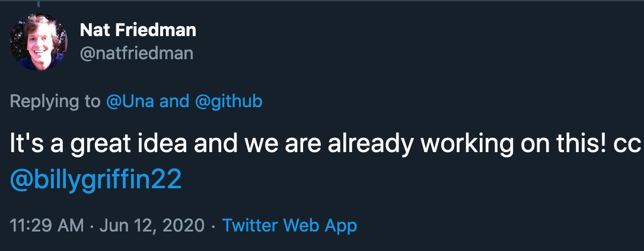Click "and" between @Una and @github

(174, 102)
